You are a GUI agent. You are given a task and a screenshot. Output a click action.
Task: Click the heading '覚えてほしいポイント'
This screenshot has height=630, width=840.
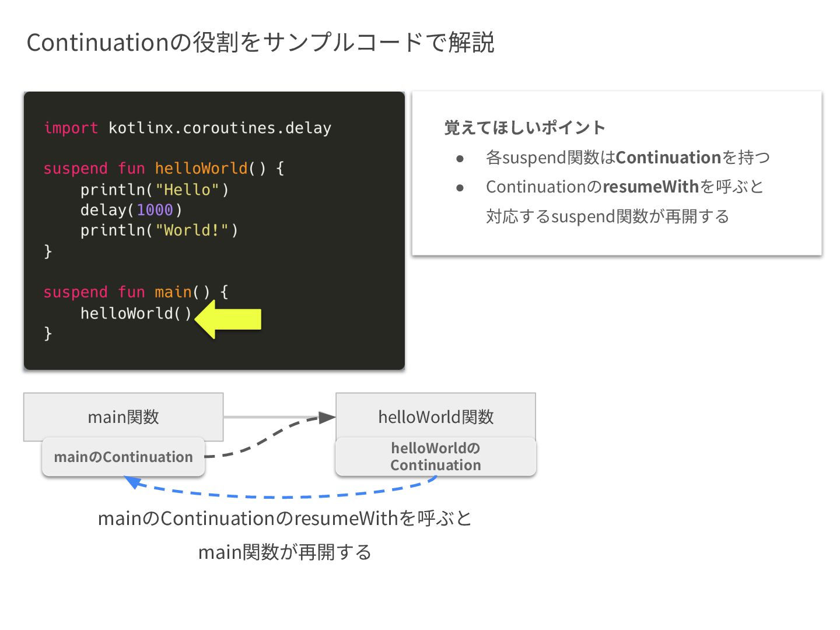coord(524,127)
